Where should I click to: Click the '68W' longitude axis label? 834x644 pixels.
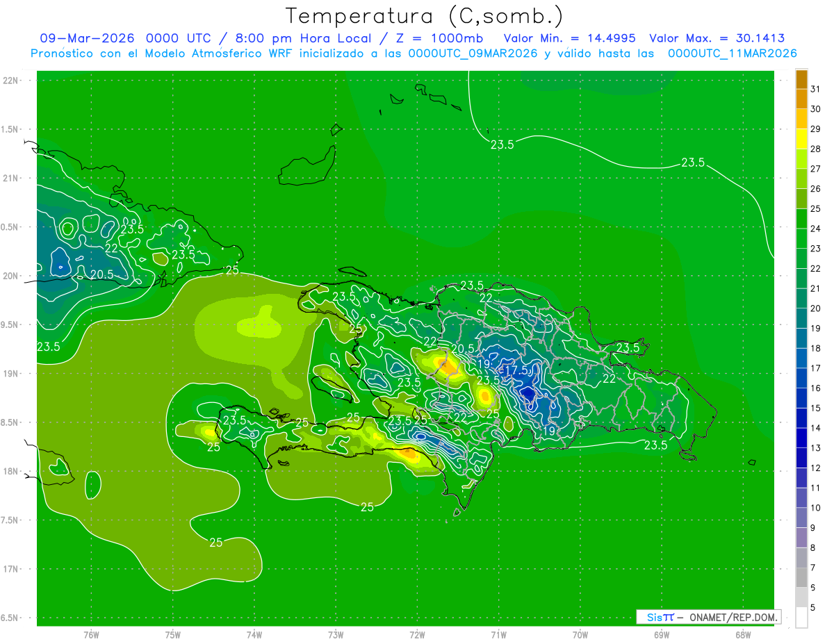coord(743,635)
